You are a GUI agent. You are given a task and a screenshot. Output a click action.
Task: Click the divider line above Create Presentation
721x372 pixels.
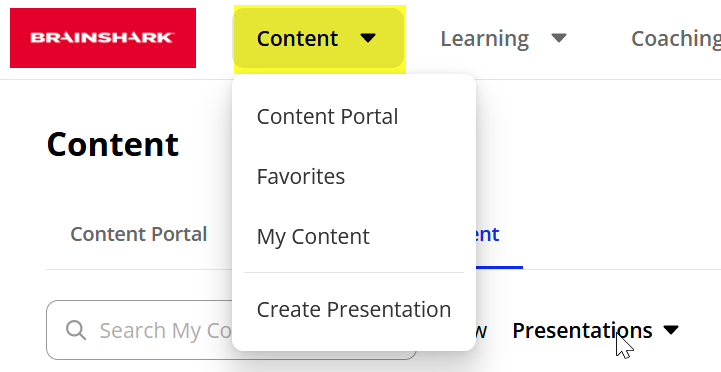pos(354,273)
